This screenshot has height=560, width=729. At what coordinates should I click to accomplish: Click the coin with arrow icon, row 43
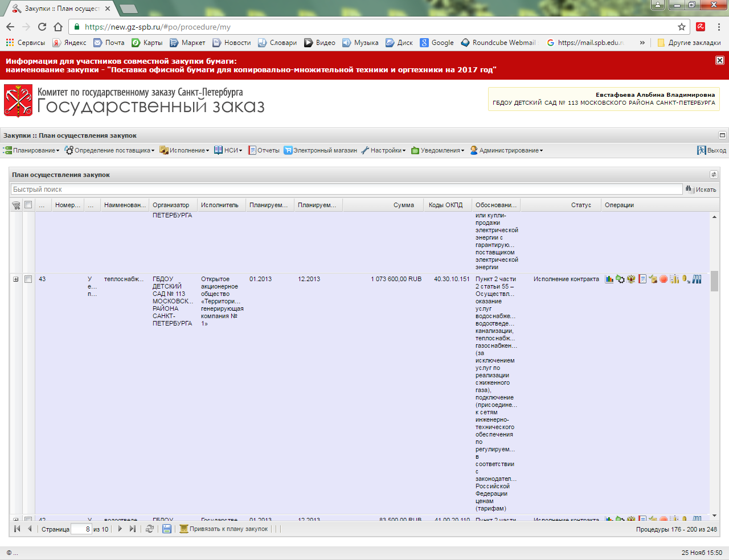coord(686,279)
